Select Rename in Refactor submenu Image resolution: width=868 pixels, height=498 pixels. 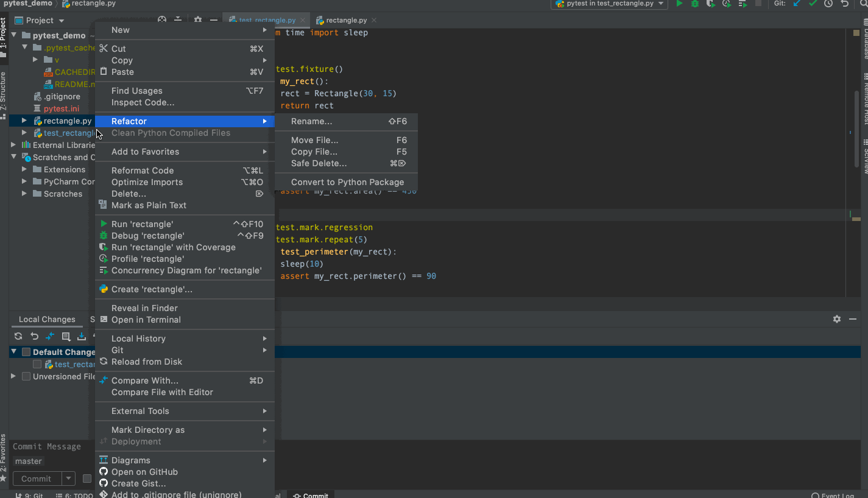[x=346, y=121]
